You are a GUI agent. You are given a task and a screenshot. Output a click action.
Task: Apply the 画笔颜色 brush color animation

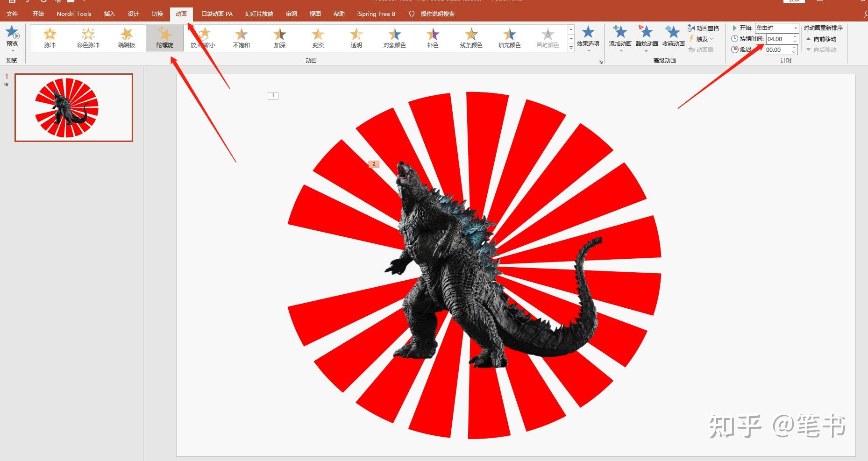548,38
